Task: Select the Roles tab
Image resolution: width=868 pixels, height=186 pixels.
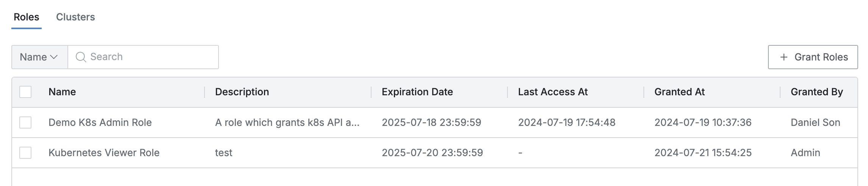Action: [x=27, y=17]
